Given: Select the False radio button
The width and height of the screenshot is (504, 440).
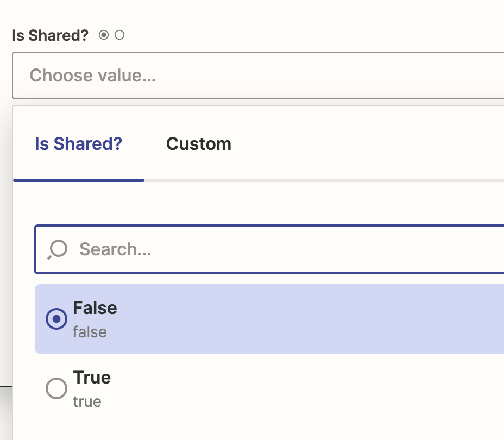Looking at the screenshot, I should point(56,319).
